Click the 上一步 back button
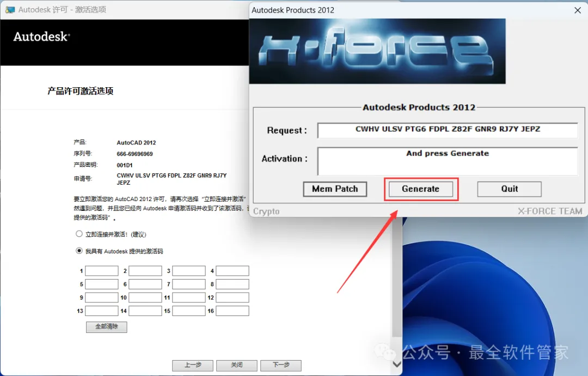Viewport: 588px width, 376px height. pyautogui.click(x=193, y=365)
